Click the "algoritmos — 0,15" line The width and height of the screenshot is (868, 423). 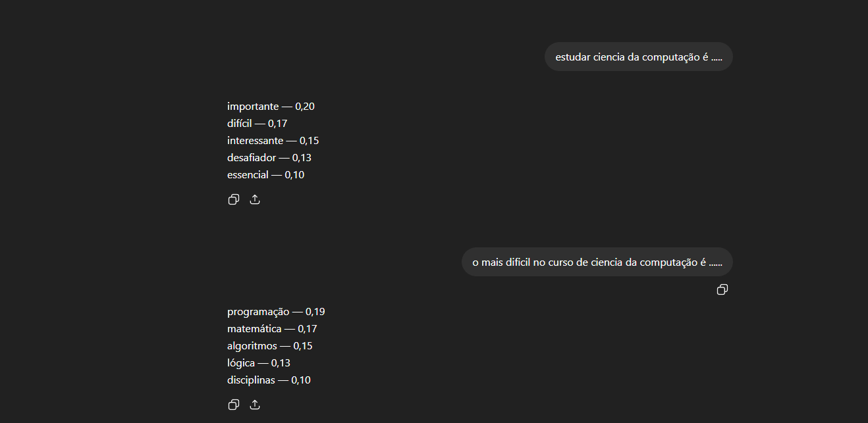269,346
